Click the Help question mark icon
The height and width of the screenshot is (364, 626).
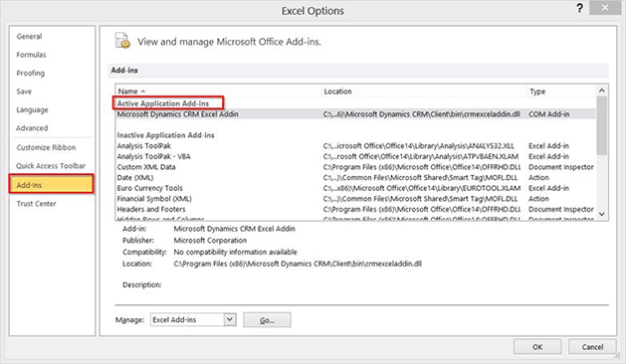[579, 8]
